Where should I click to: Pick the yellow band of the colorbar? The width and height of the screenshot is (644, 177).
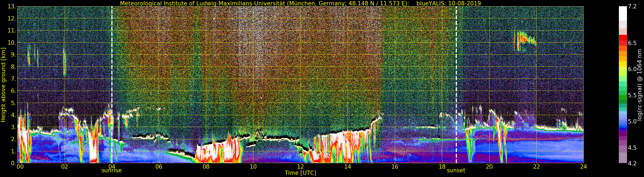623,64
